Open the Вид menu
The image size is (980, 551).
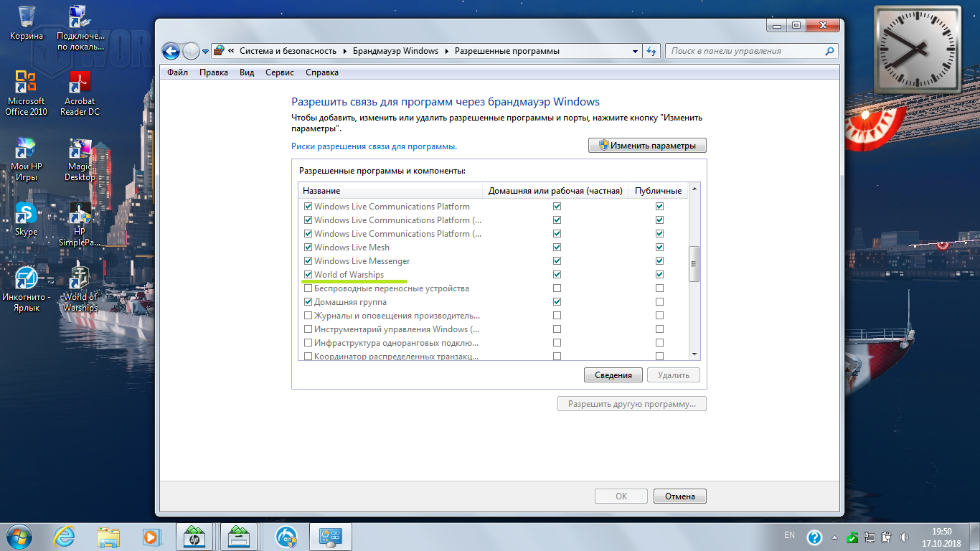[247, 72]
